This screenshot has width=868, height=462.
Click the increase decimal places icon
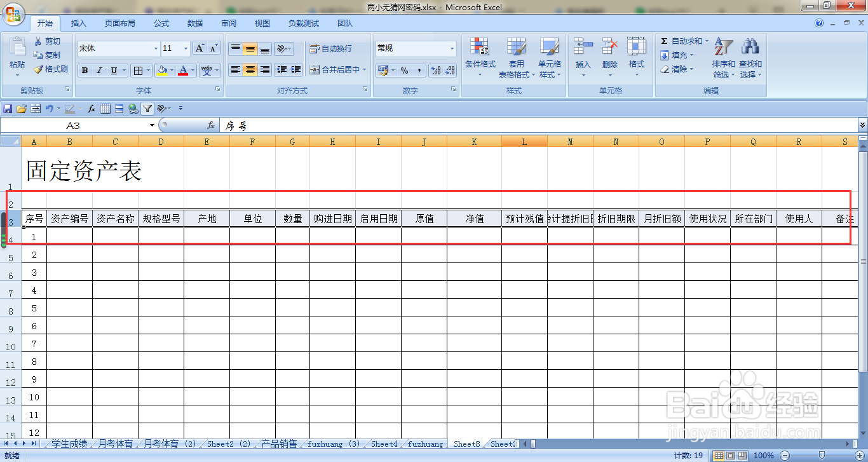tap(435, 71)
